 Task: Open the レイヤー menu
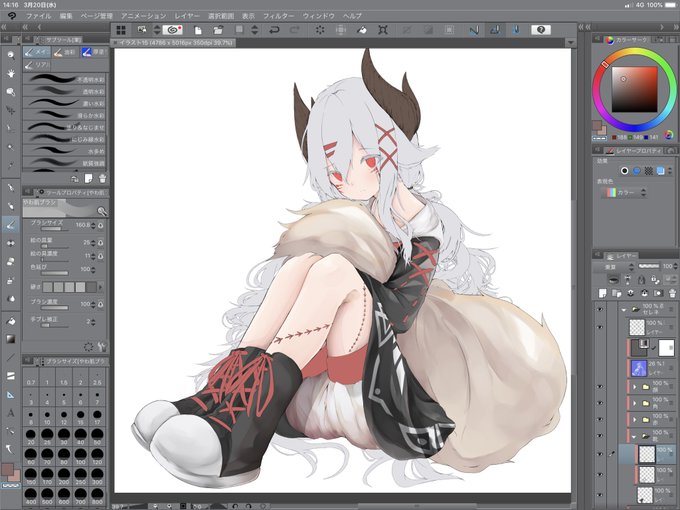[x=187, y=16]
